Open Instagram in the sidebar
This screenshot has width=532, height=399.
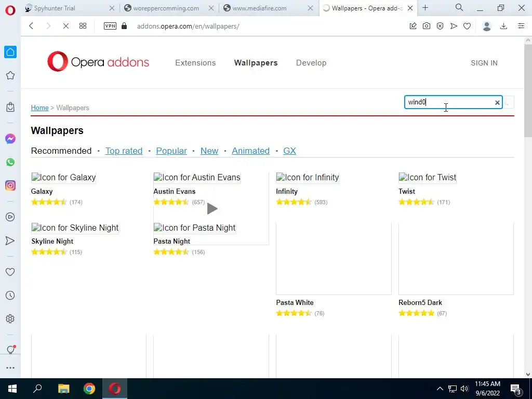pos(10,185)
